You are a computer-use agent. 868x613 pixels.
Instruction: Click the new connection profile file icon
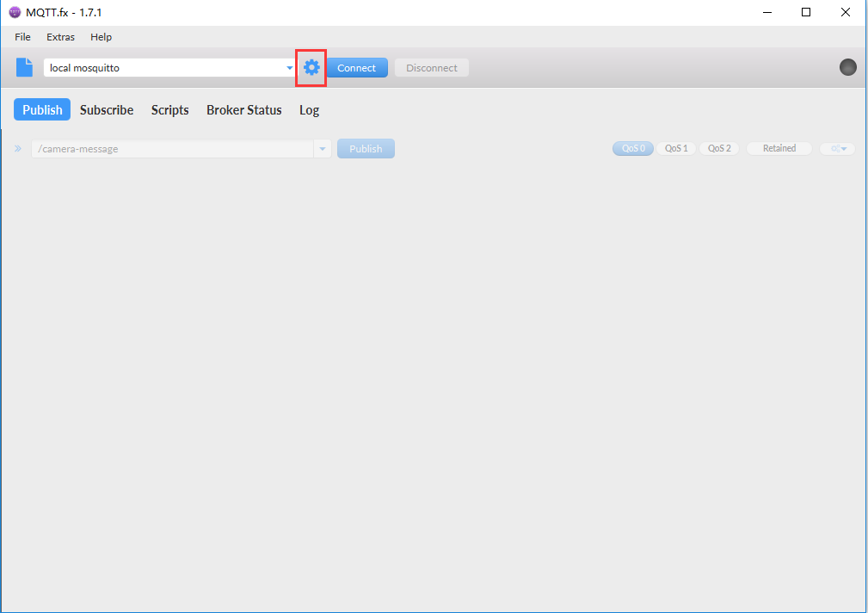24,67
